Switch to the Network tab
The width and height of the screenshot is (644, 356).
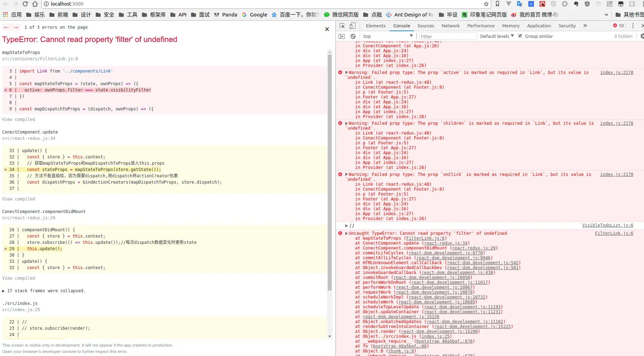click(450, 26)
